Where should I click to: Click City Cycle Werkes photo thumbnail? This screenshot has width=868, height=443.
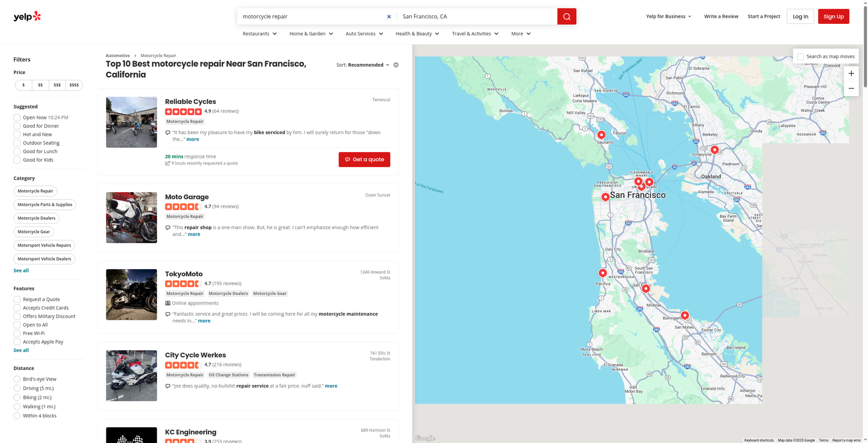pos(131,376)
